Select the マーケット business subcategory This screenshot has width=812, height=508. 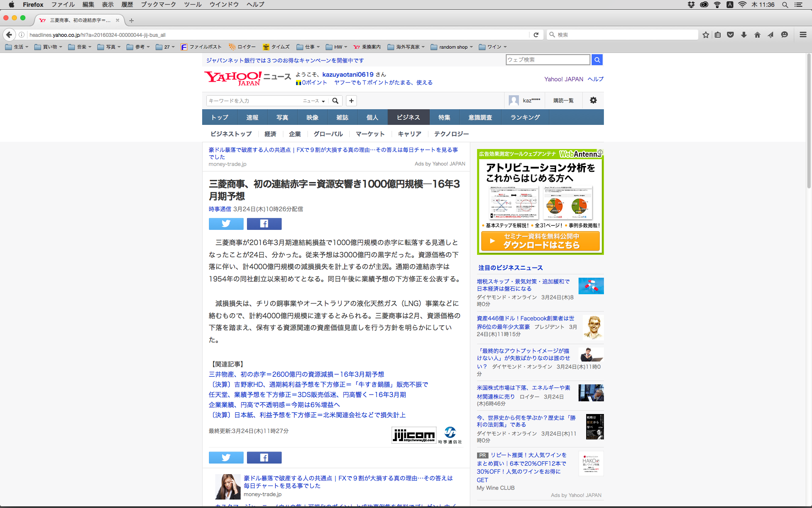(x=370, y=134)
